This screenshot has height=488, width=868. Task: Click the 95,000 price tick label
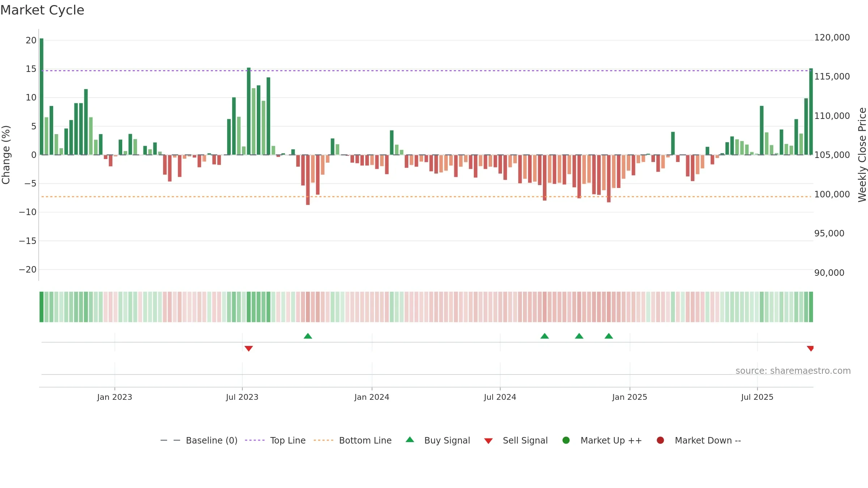[829, 234]
